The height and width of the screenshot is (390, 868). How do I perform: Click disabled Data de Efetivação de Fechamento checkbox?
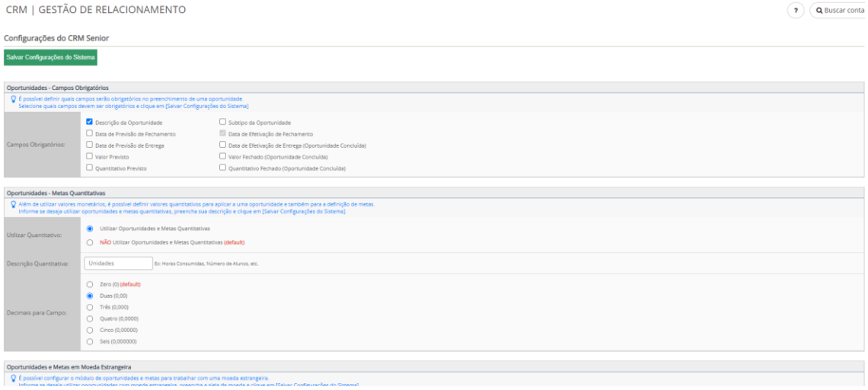222,133
